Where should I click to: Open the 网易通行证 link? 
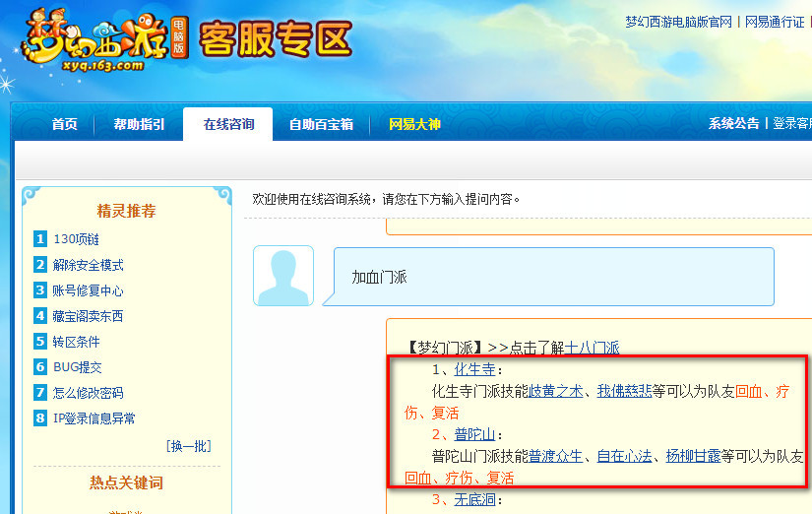pos(775,22)
